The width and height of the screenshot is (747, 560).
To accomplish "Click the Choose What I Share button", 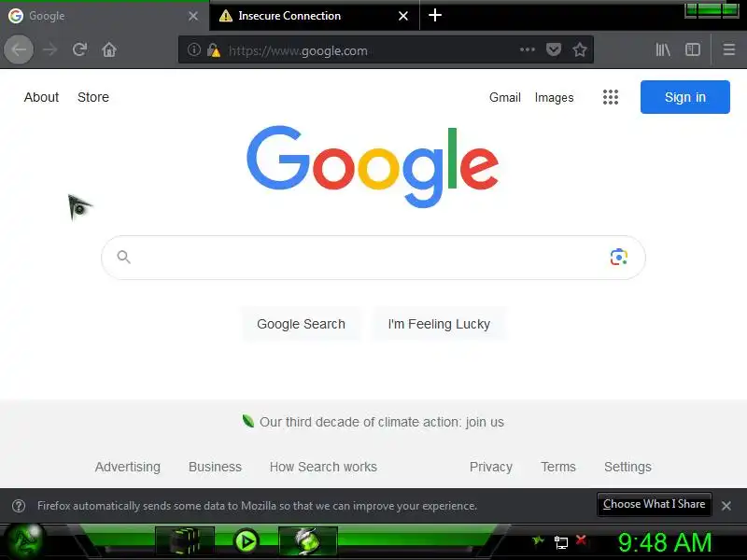I will click(655, 504).
